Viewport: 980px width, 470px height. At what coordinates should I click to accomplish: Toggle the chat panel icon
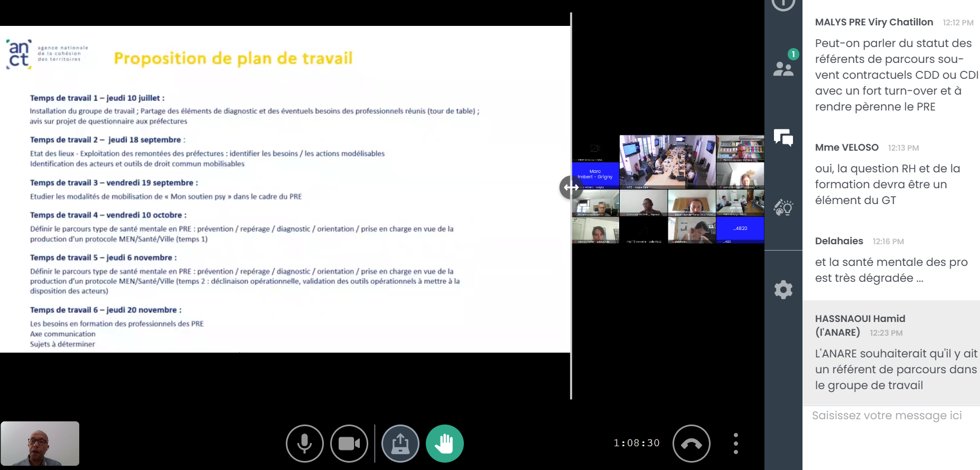(x=783, y=138)
